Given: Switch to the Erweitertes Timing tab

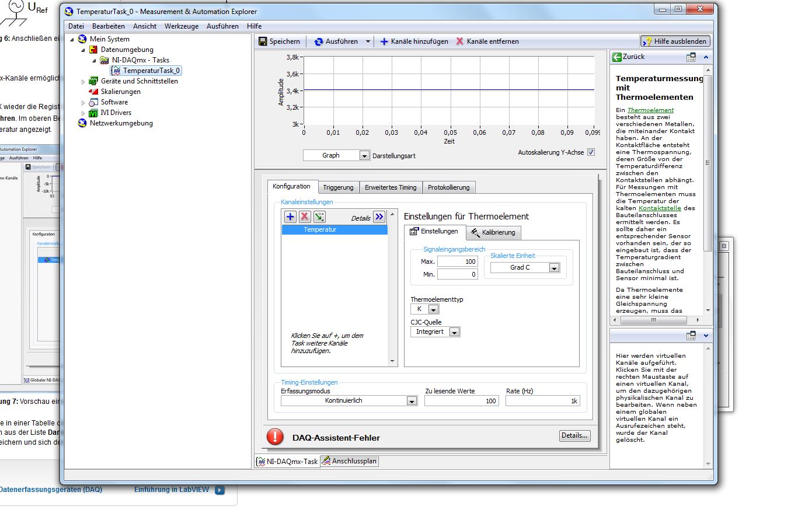Looking at the screenshot, I should point(391,187).
